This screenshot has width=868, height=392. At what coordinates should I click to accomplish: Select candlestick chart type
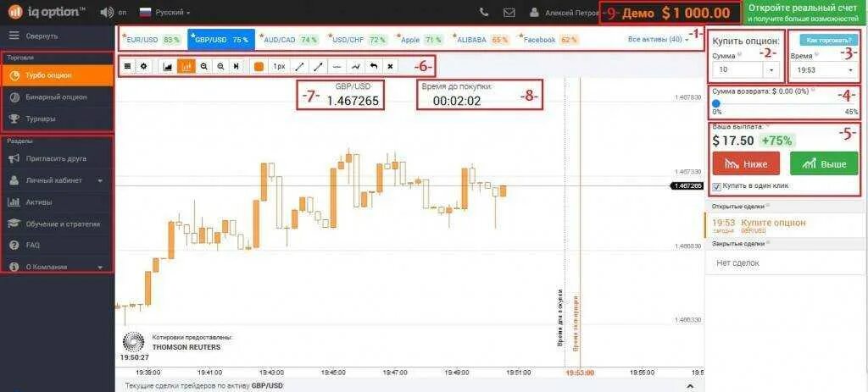tap(186, 66)
